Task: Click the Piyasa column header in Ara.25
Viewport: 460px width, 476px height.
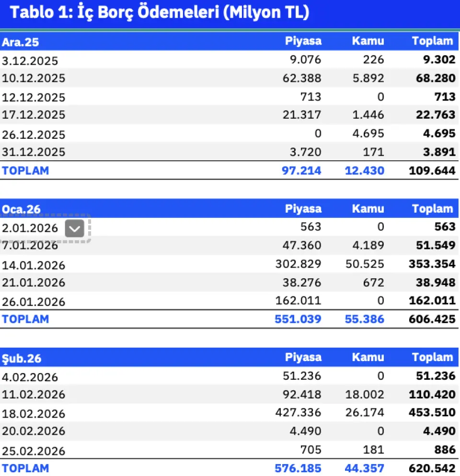Action: (303, 41)
